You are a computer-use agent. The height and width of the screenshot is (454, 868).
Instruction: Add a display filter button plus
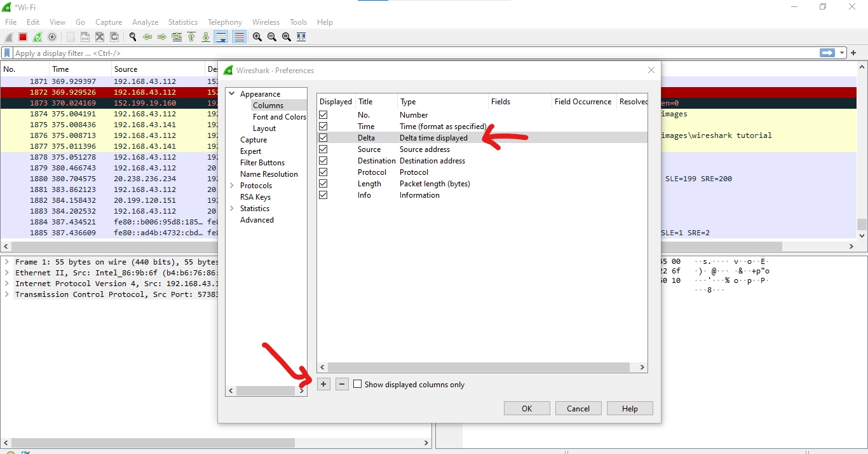(x=853, y=53)
